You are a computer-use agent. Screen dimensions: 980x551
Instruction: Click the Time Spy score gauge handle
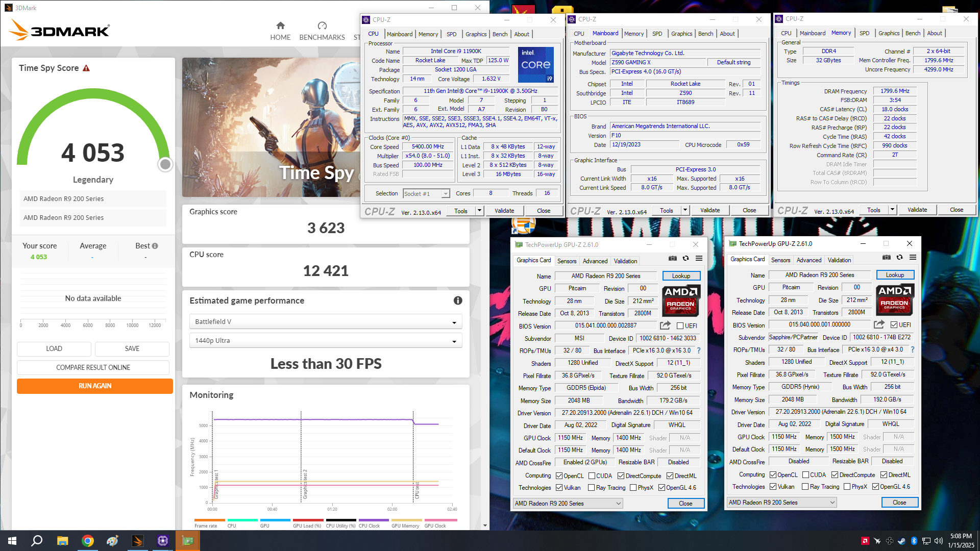(x=165, y=164)
